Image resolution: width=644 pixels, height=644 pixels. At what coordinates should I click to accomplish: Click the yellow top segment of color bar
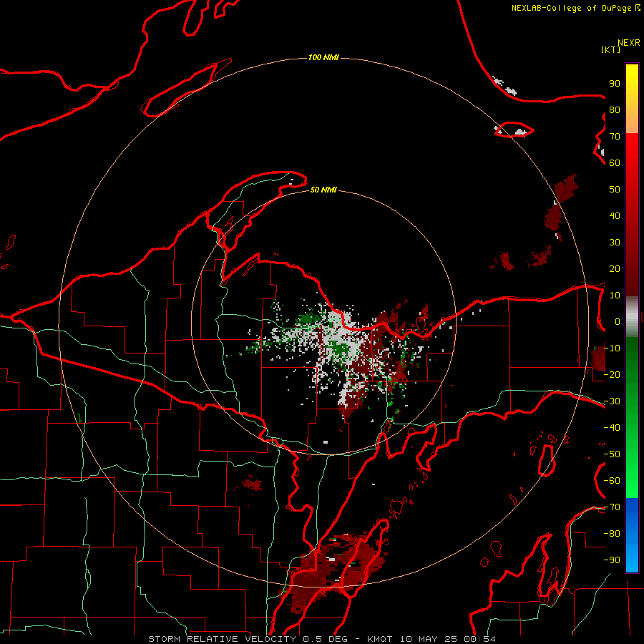click(x=632, y=80)
